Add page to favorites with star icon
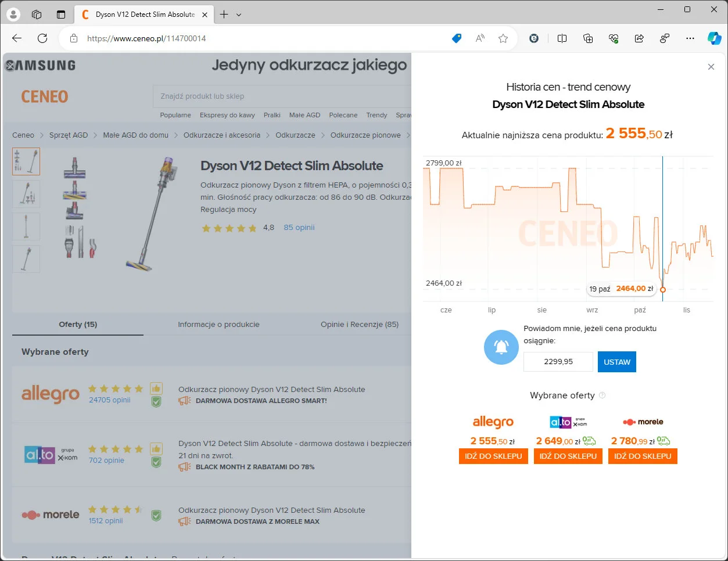Viewport: 728px width, 561px height. 503,38
